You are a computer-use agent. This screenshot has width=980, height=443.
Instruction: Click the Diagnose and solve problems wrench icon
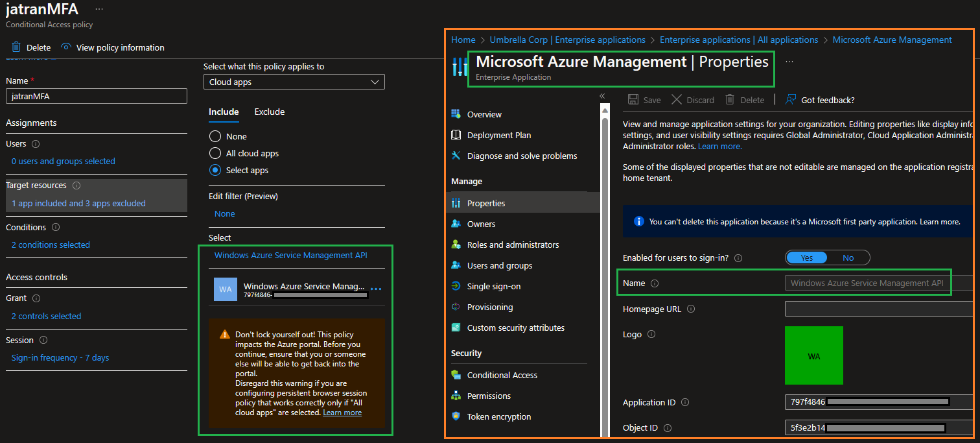pos(456,156)
